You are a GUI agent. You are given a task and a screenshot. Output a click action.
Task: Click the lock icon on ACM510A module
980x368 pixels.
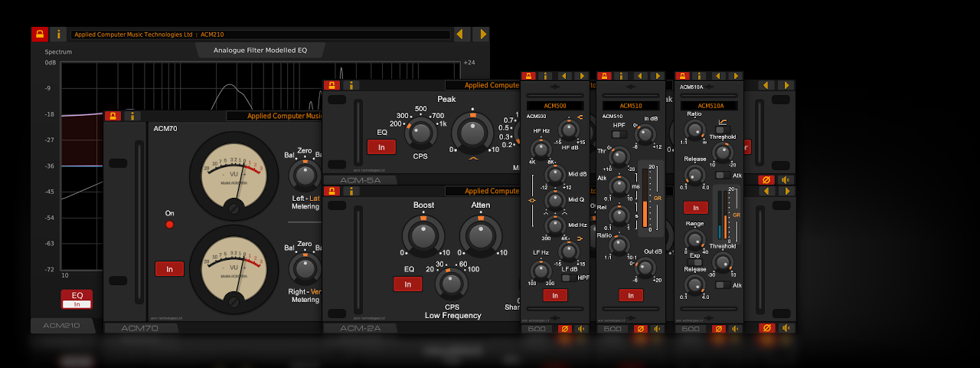(681, 76)
